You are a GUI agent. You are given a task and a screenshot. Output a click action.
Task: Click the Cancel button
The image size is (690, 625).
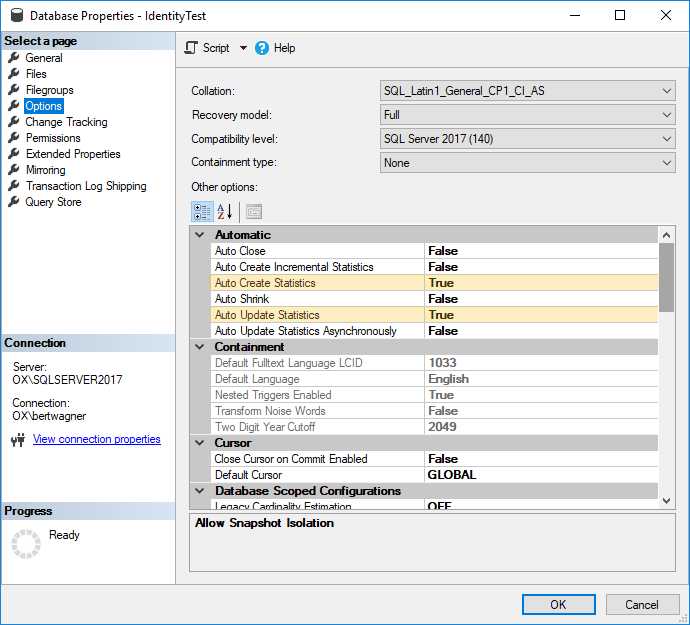pyautogui.click(x=642, y=604)
